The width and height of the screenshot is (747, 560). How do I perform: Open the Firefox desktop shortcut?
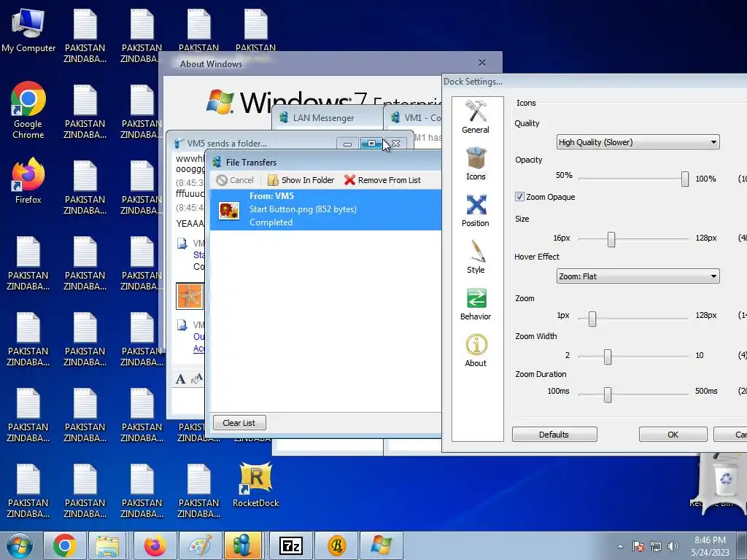[x=28, y=181]
